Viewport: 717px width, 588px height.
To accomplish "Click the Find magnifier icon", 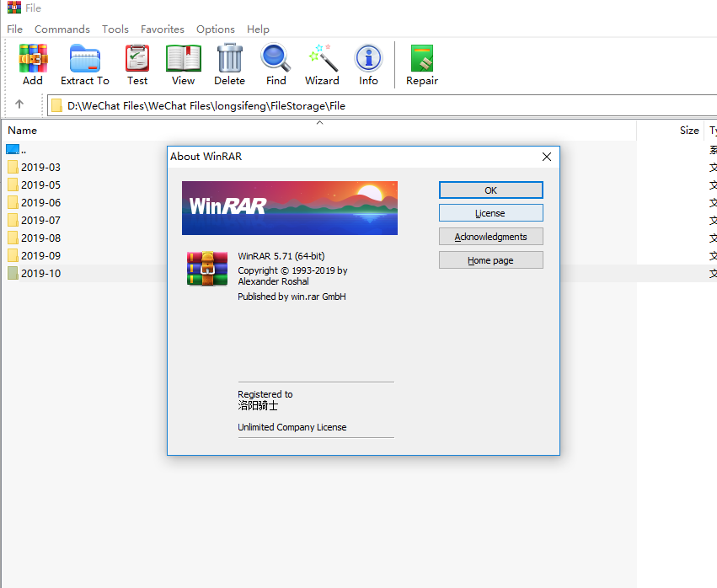I will click(x=276, y=60).
